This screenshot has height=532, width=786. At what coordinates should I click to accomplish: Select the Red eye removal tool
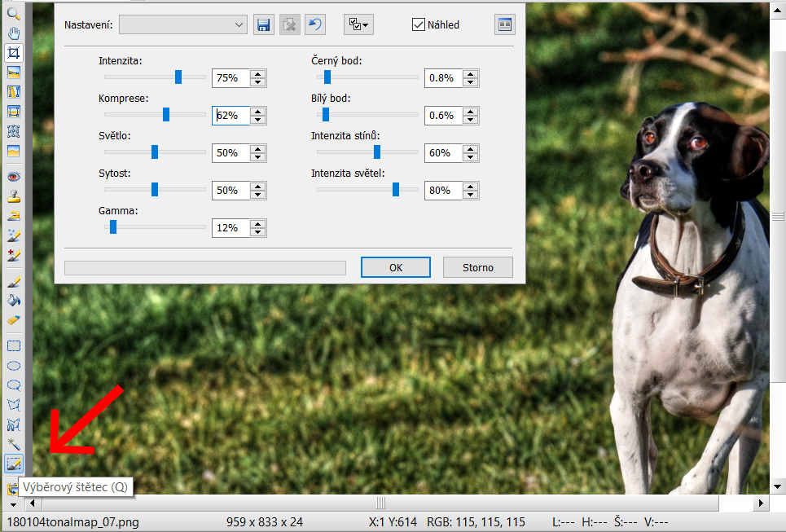pos(14,177)
